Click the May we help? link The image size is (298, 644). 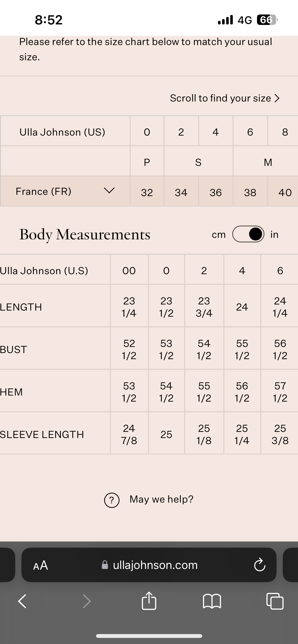[161, 499]
